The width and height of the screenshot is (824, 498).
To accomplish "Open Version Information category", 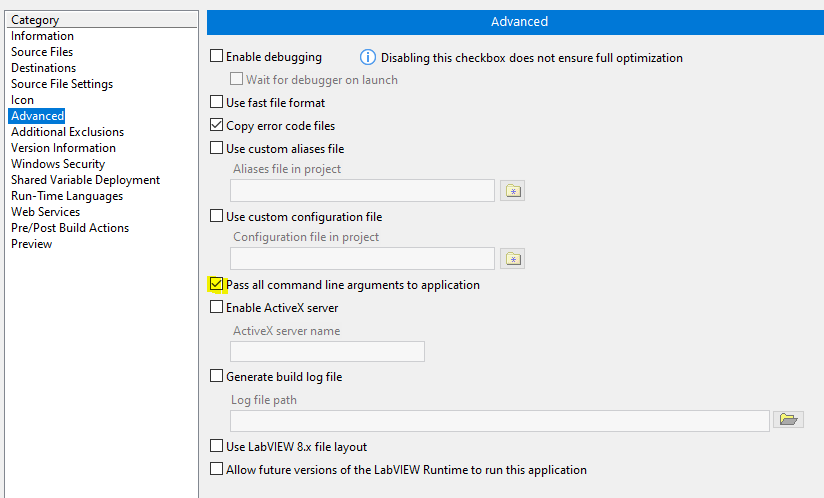I will pyautogui.click(x=64, y=148).
